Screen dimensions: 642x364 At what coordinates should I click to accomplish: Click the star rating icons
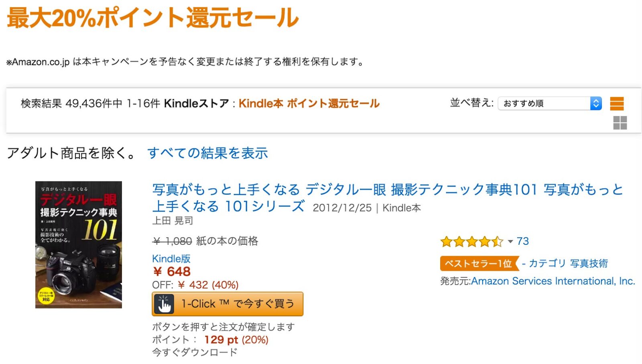[471, 242]
